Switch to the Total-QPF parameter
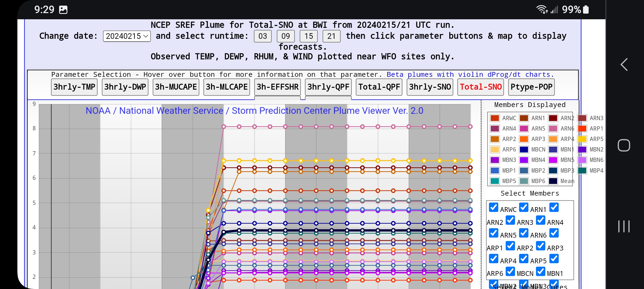Screen dimensions: 644x289 click(x=379, y=87)
